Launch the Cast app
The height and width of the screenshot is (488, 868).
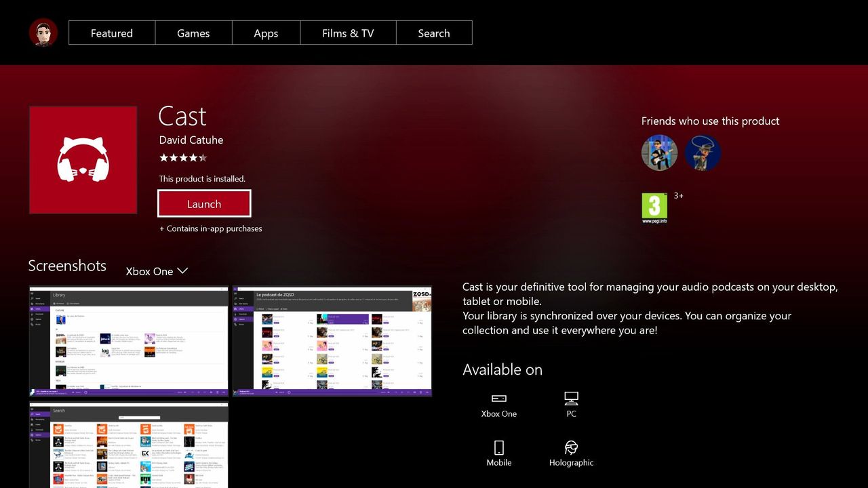click(x=204, y=204)
